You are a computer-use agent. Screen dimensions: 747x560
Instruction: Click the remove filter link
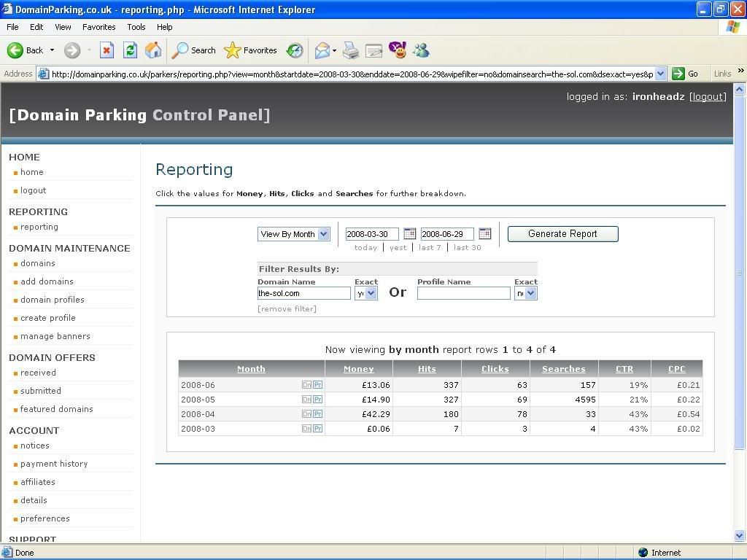click(287, 309)
